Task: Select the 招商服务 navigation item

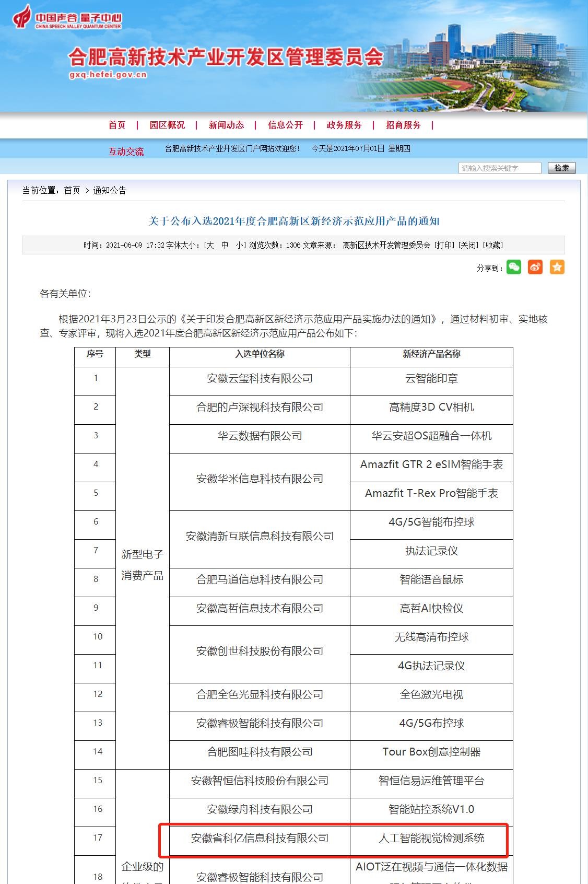Action: click(403, 125)
